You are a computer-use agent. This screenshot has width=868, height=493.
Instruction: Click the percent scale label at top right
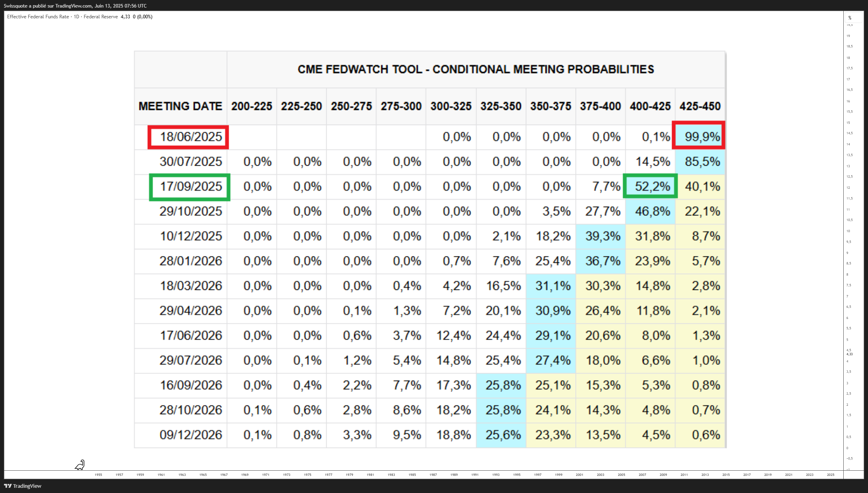pyautogui.click(x=850, y=18)
